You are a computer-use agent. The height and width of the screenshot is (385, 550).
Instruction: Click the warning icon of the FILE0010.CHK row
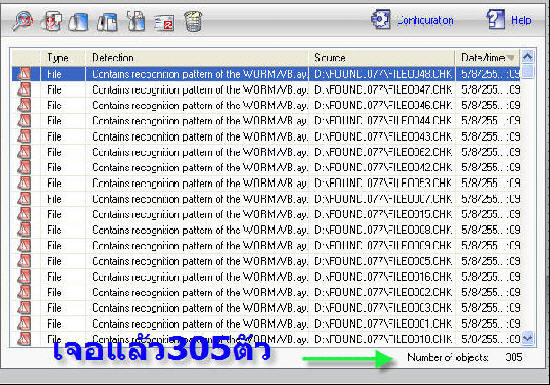(24, 339)
